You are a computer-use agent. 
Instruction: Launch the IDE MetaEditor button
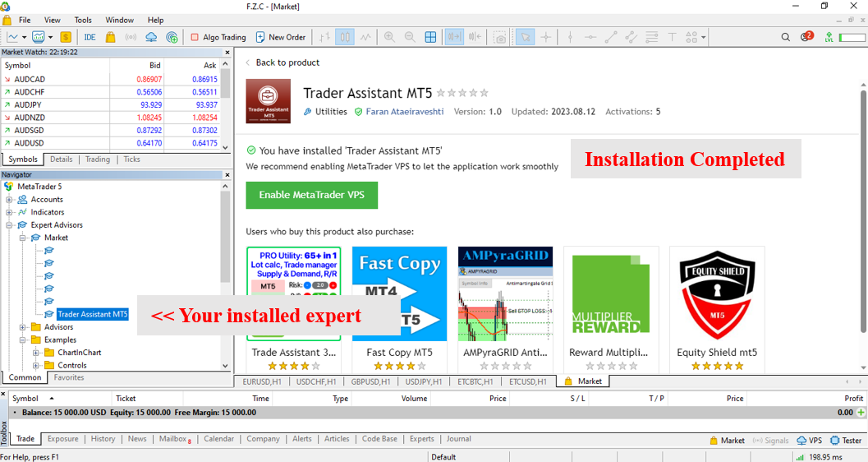point(90,37)
